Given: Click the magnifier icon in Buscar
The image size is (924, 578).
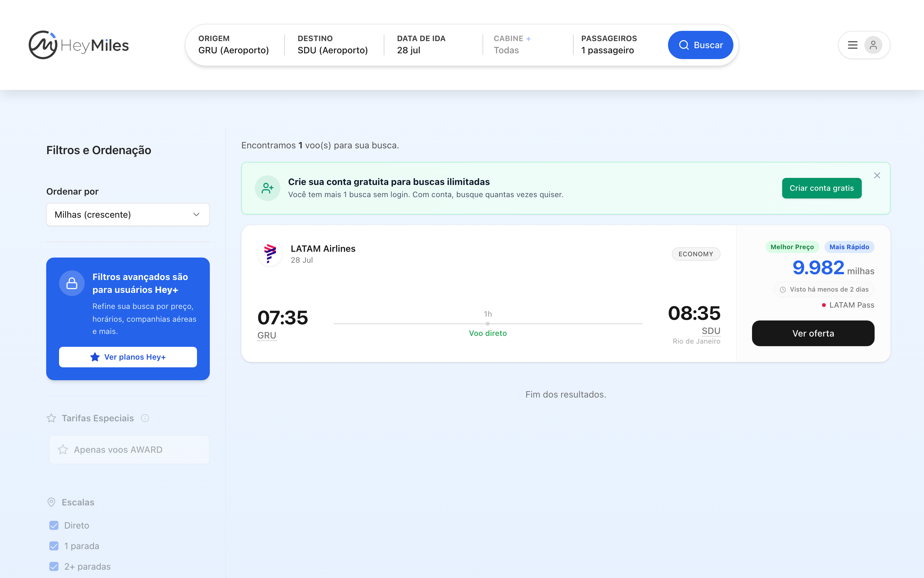Looking at the screenshot, I should [x=683, y=45].
